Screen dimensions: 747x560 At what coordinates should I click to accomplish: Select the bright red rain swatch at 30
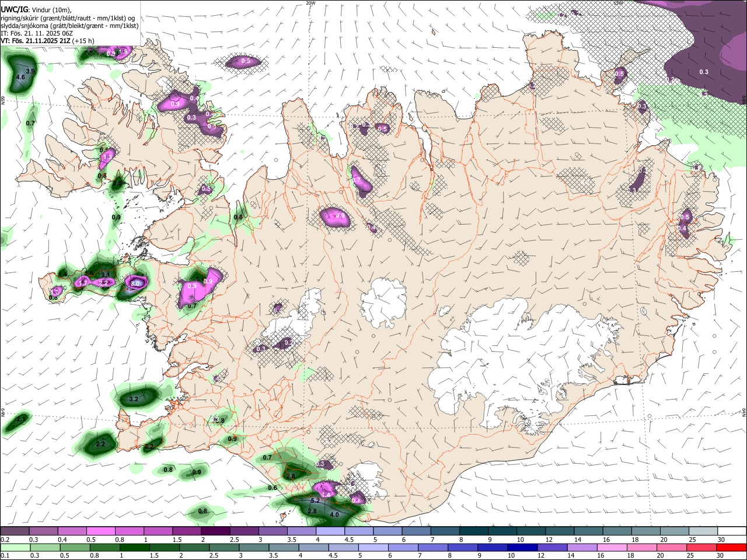pos(731,547)
